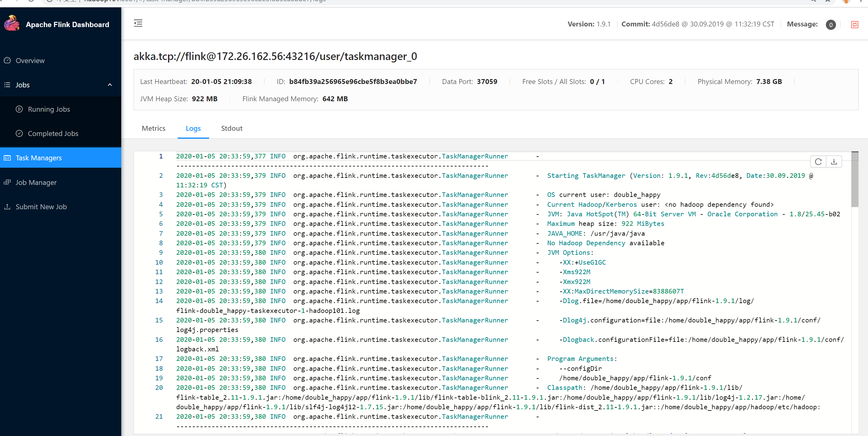This screenshot has height=436, width=868.
Task: Switch to the Stdout tab
Action: tap(231, 128)
